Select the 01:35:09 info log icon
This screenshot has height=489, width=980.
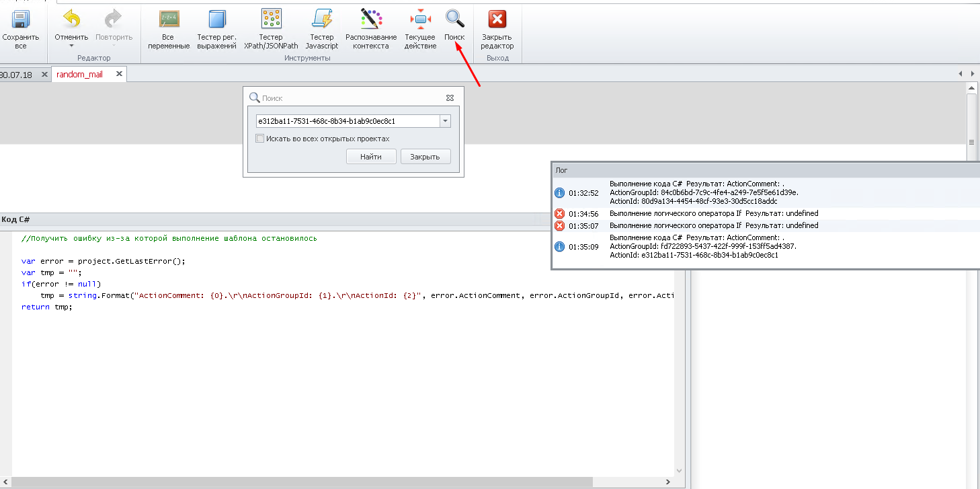[559, 247]
